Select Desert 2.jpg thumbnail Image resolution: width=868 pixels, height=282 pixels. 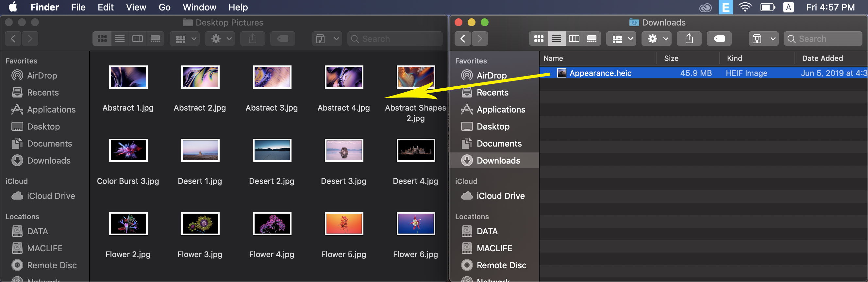click(x=272, y=150)
